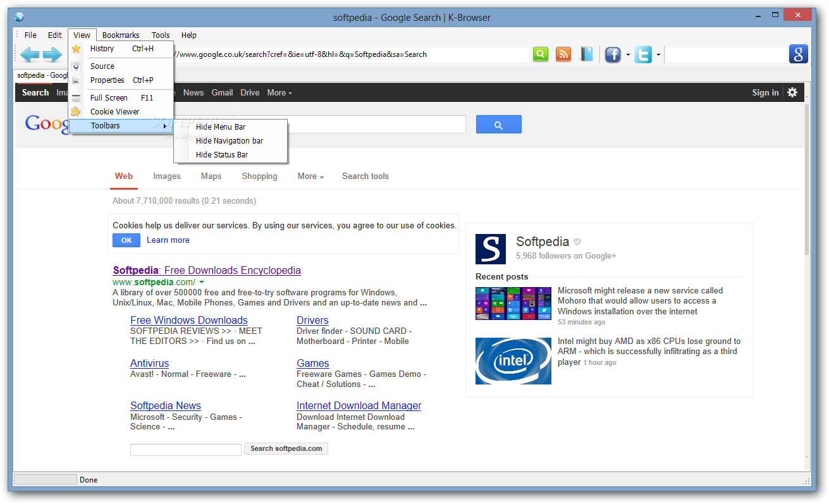Switch to the Maps results tab
Screen dimensions: 829x504
coord(211,176)
